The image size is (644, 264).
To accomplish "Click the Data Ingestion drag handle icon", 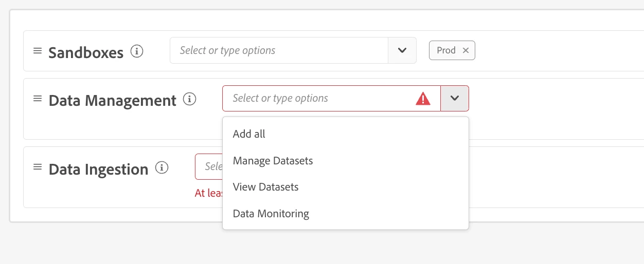I will 38,167.
